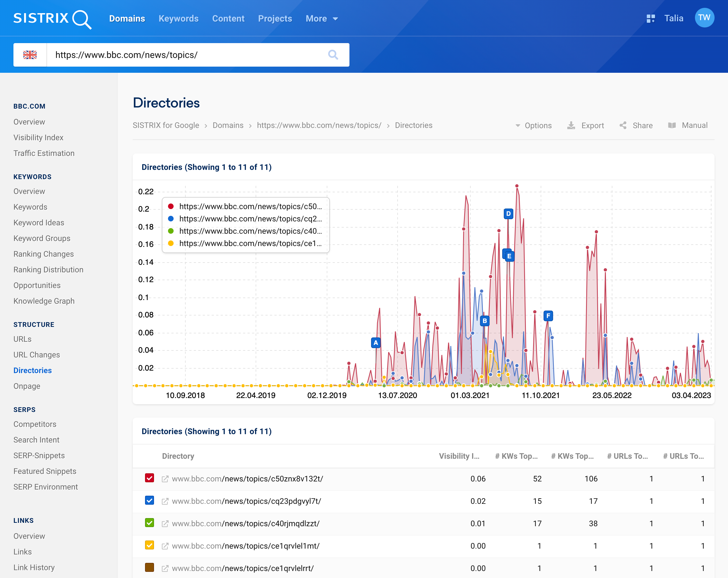The width and height of the screenshot is (728, 578).
Task: Click green legend dot for c40 directory
Action: [x=171, y=231]
